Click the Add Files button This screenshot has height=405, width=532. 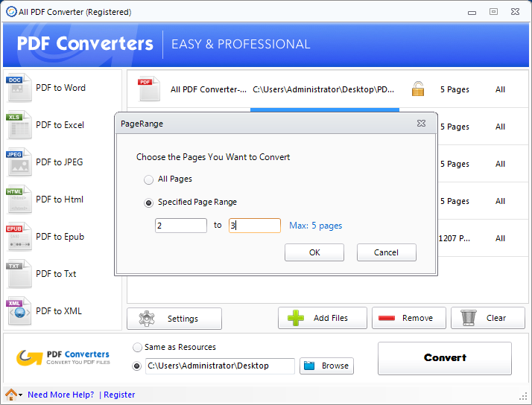[x=323, y=318]
